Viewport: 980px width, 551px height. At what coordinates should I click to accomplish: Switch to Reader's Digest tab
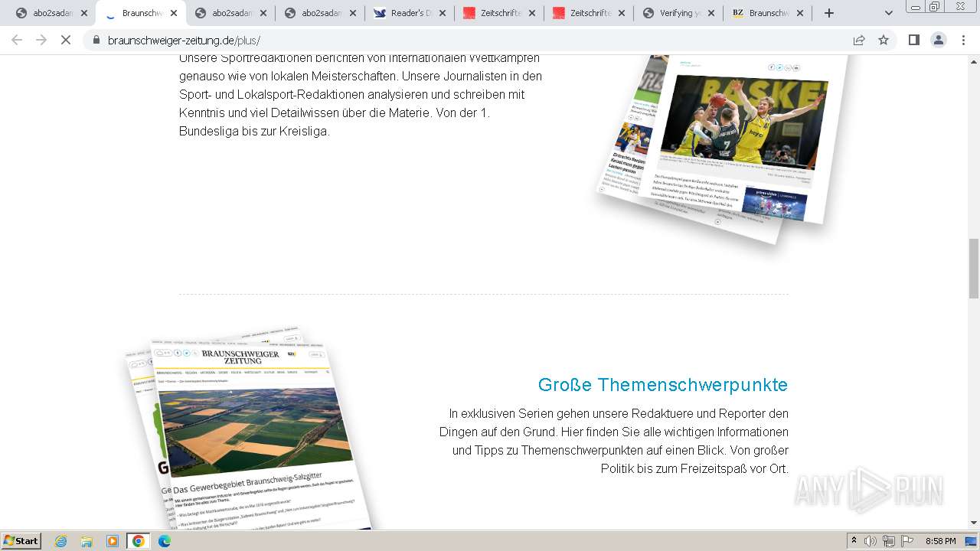click(x=411, y=13)
